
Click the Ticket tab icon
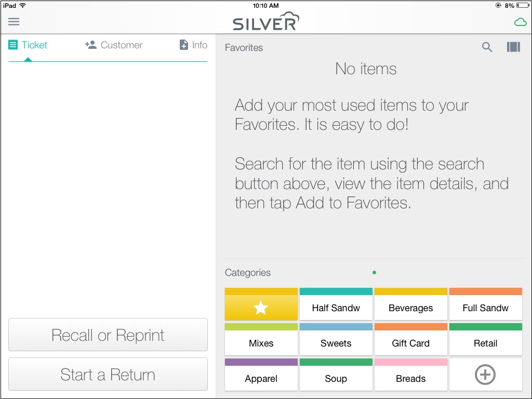pos(13,45)
